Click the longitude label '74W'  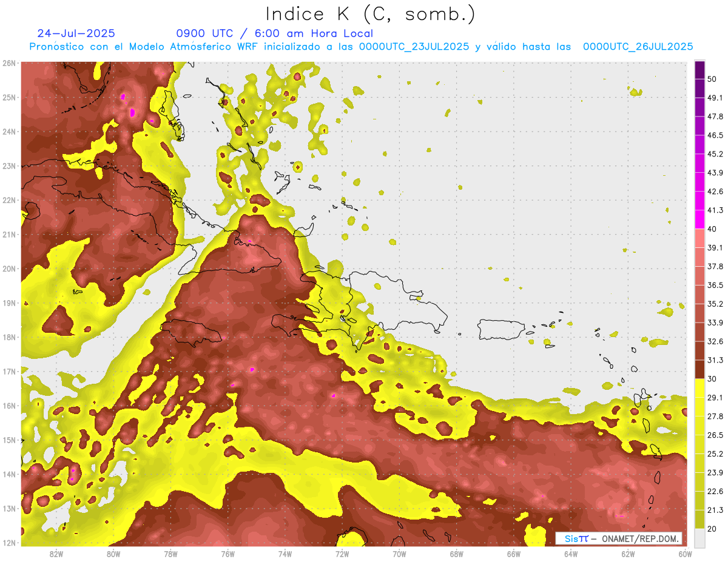[x=285, y=554]
